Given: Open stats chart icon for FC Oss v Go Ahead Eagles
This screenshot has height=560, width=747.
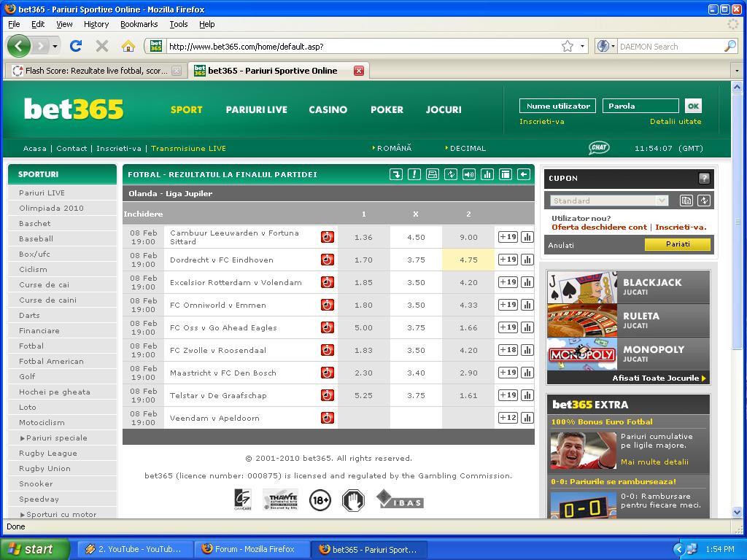Looking at the screenshot, I should [527, 327].
